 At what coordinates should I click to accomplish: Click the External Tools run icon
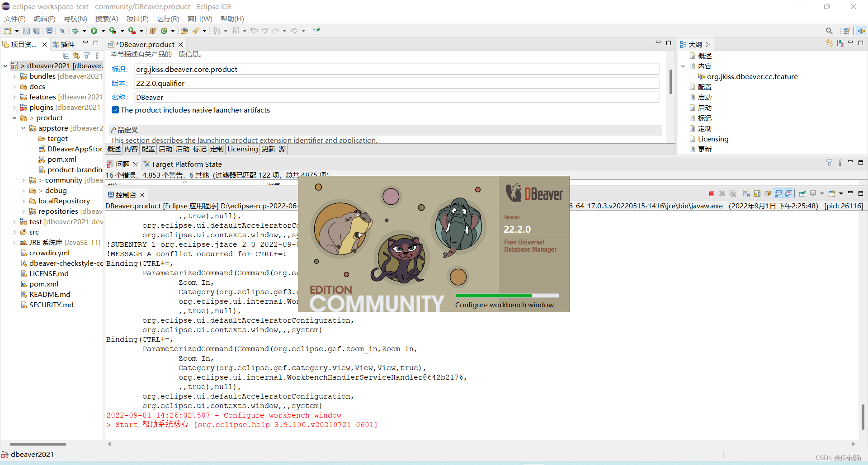click(132, 31)
